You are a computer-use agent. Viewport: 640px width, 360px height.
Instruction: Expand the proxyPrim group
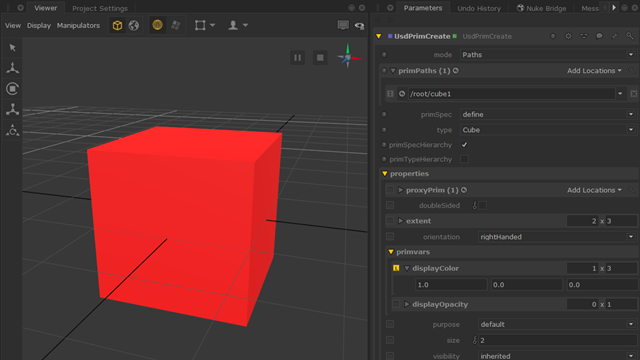coord(401,190)
